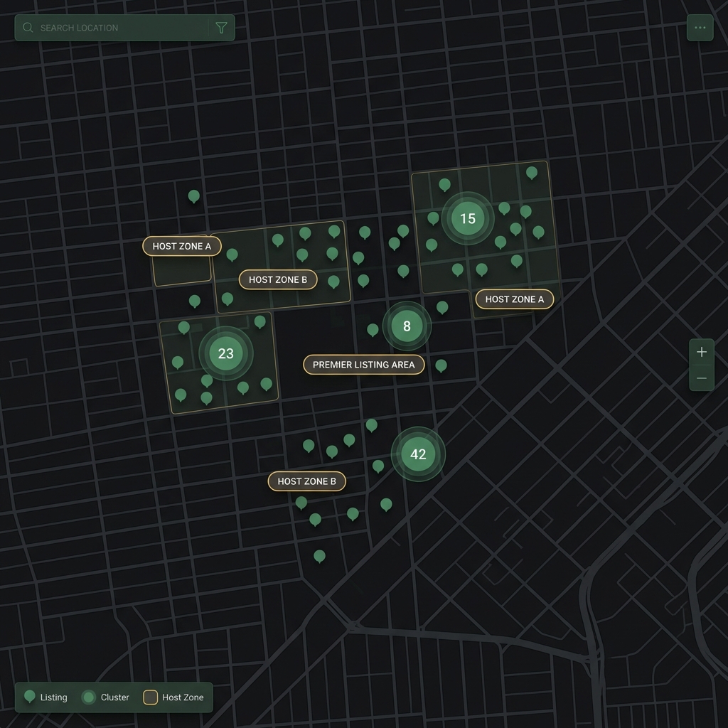Viewport: 728px width, 728px height.
Task: Select the Cluster icon in the legend
Action: point(87,697)
